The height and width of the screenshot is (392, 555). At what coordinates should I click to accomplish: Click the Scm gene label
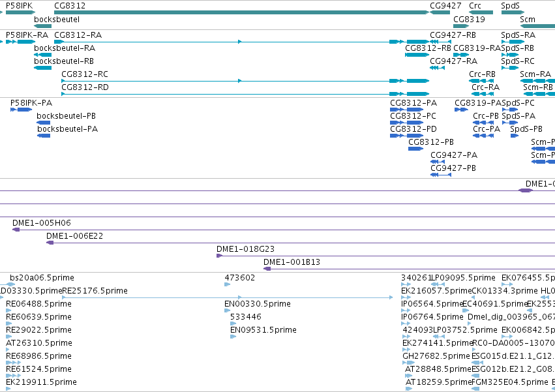pos(528,19)
